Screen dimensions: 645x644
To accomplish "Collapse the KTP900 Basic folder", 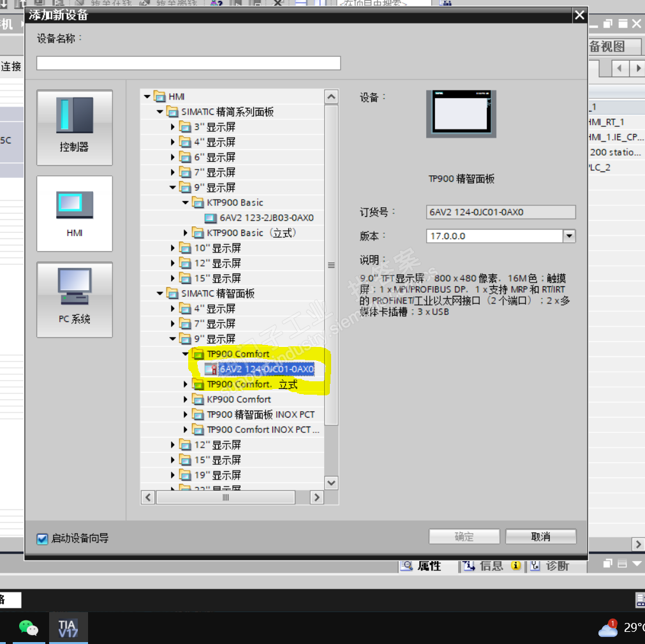I will click(x=185, y=203).
